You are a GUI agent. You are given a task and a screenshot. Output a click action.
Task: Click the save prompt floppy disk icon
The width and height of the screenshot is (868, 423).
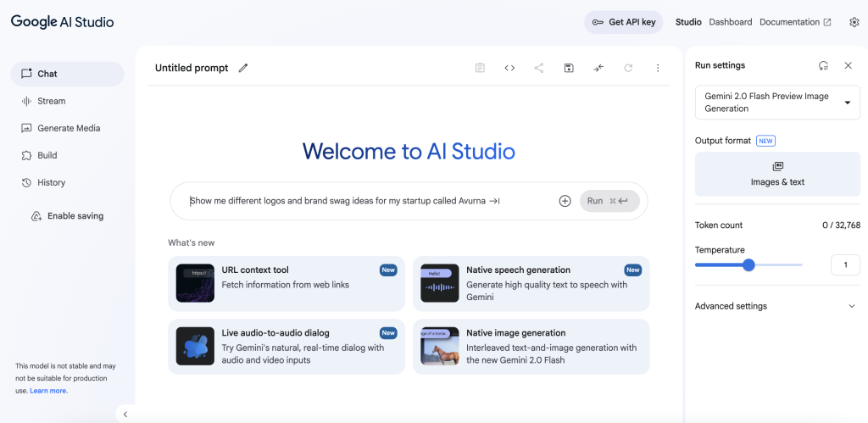[569, 68]
